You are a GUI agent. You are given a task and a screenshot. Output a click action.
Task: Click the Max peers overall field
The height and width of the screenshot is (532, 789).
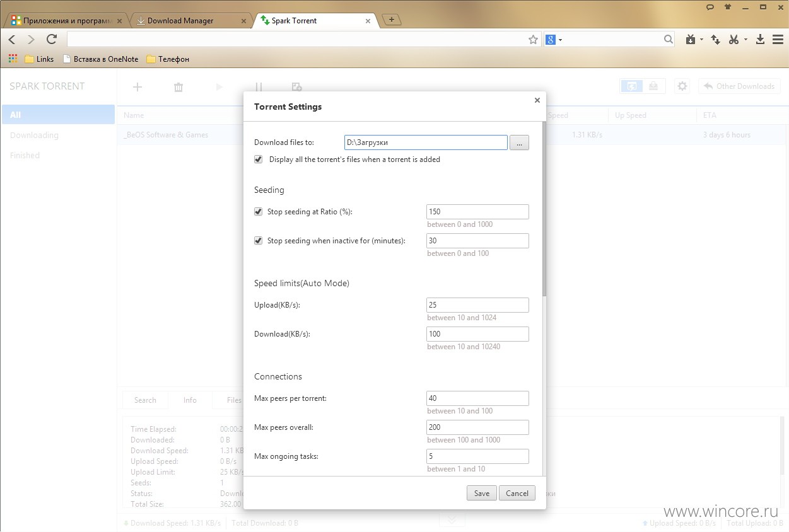click(x=477, y=427)
